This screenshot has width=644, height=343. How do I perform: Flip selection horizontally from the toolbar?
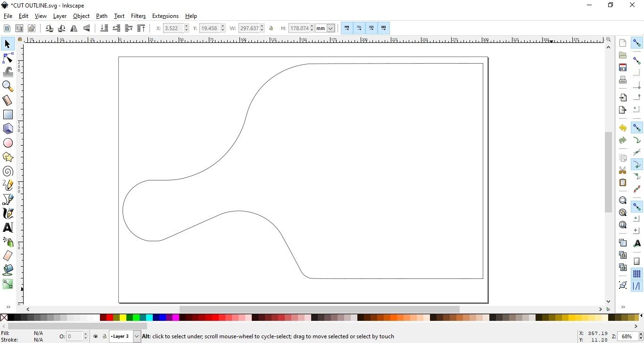click(74, 28)
